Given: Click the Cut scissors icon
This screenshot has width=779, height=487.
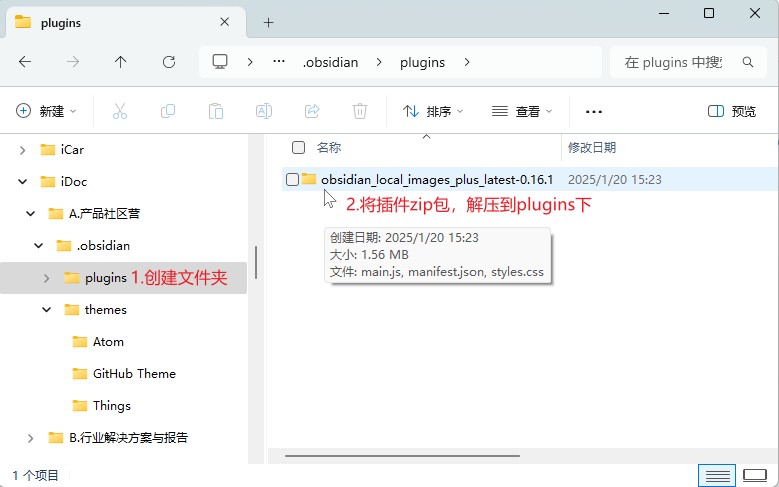Looking at the screenshot, I should click(120, 111).
